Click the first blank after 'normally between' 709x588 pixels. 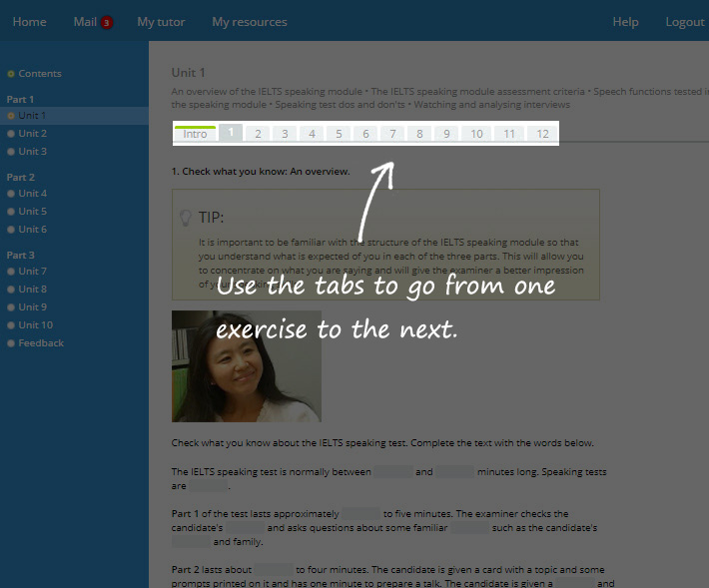392,472
